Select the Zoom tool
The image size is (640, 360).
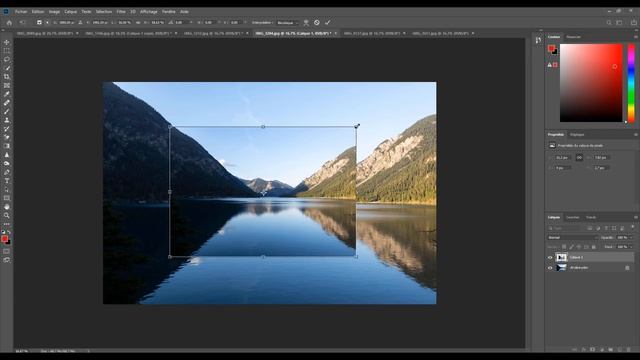pyautogui.click(x=7, y=215)
